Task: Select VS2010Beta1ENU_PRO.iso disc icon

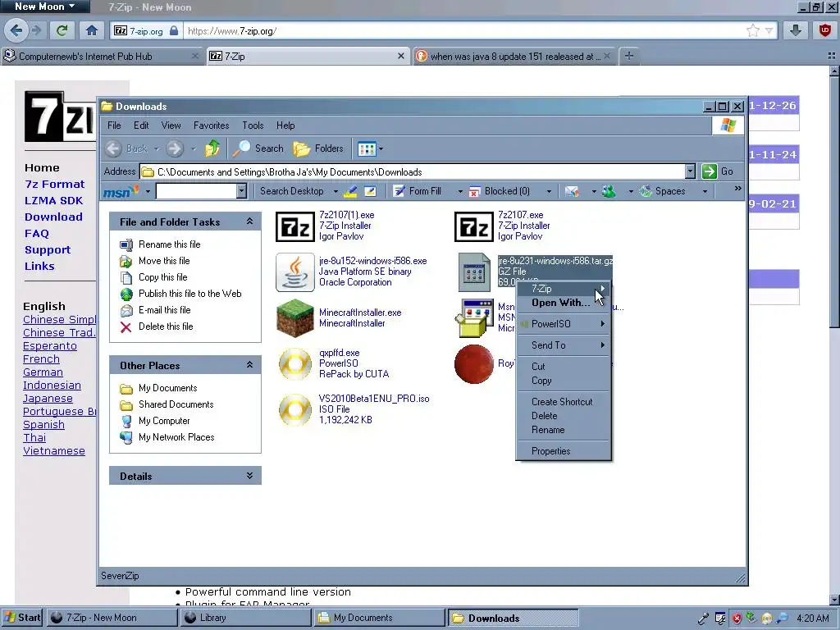Action: tap(295, 410)
